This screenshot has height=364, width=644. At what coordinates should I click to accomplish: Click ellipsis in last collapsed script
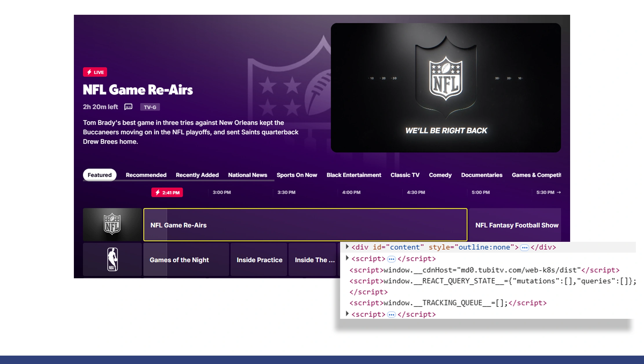pos(391,314)
